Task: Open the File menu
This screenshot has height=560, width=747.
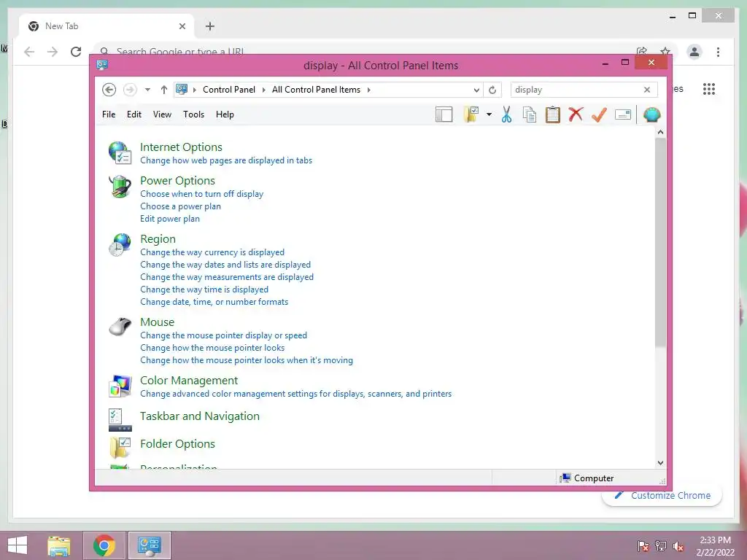Action: pos(109,114)
